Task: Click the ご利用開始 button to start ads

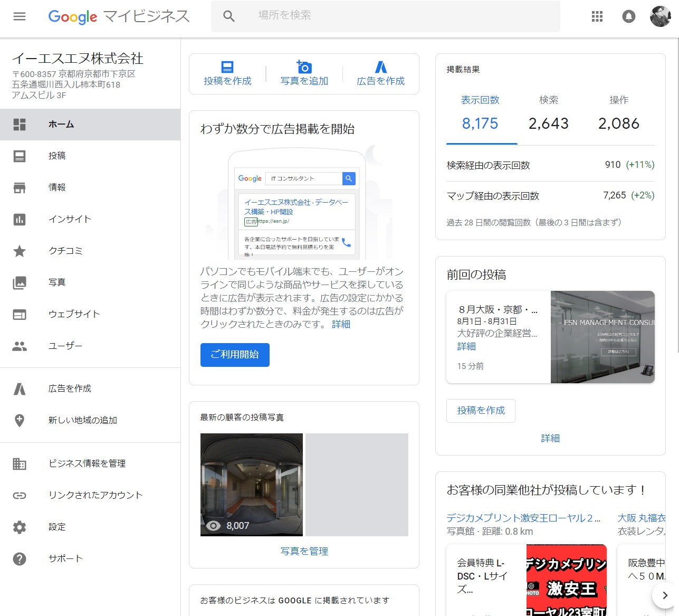Action: click(x=235, y=355)
